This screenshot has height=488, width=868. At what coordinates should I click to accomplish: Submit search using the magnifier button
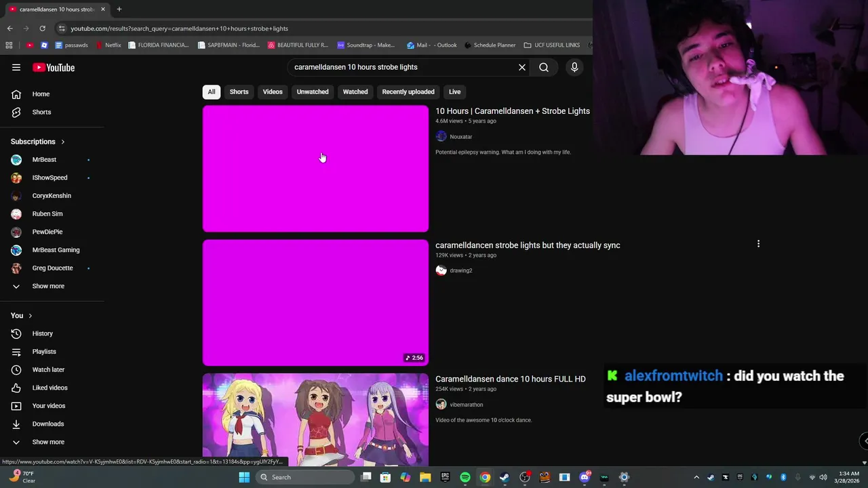pyautogui.click(x=544, y=67)
